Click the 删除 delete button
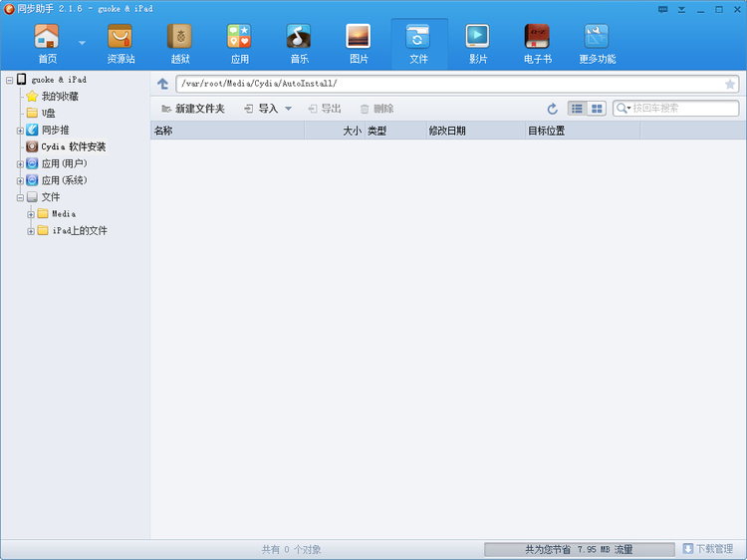Screen dimensions: 747x560 tap(376, 109)
